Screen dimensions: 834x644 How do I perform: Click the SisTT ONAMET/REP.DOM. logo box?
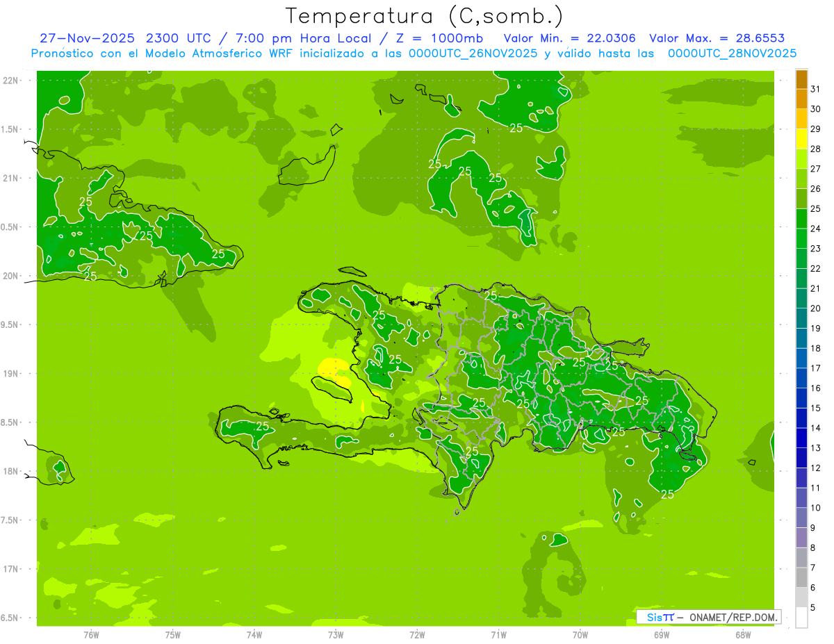[708, 617]
